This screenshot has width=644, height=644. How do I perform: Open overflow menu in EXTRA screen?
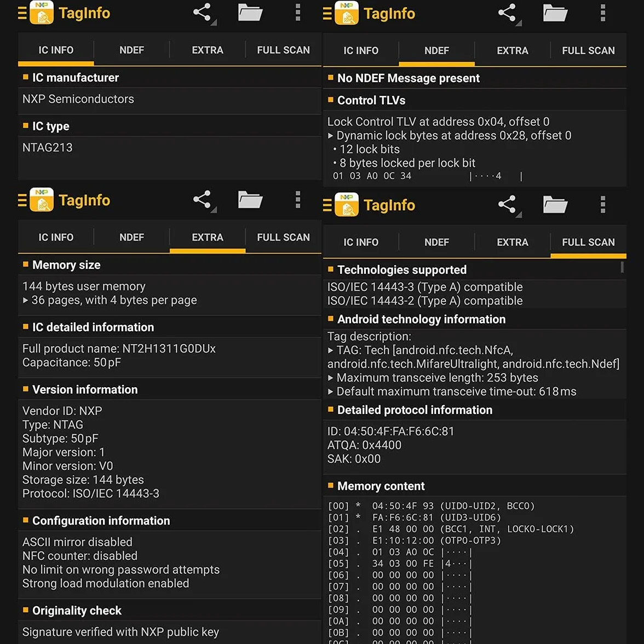point(298,200)
